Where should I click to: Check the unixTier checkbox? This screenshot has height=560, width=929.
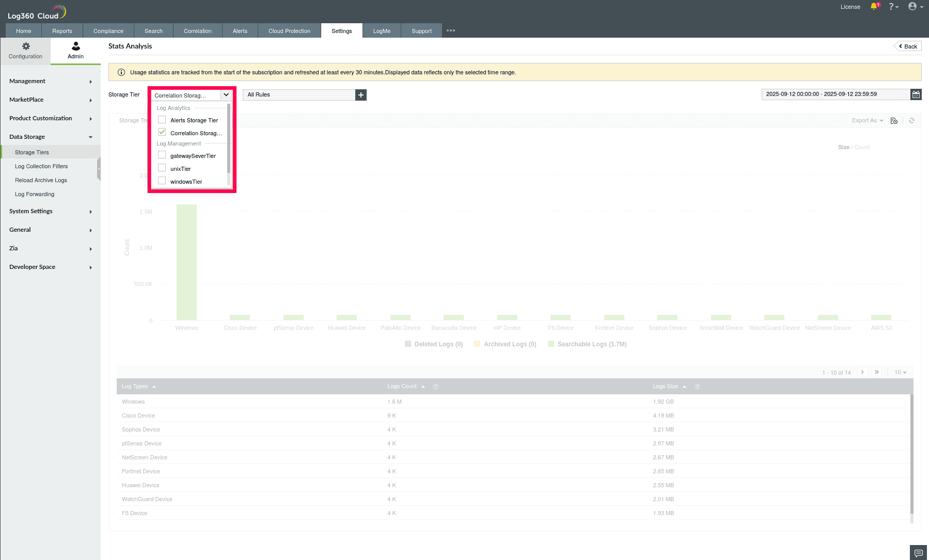[x=162, y=168]
